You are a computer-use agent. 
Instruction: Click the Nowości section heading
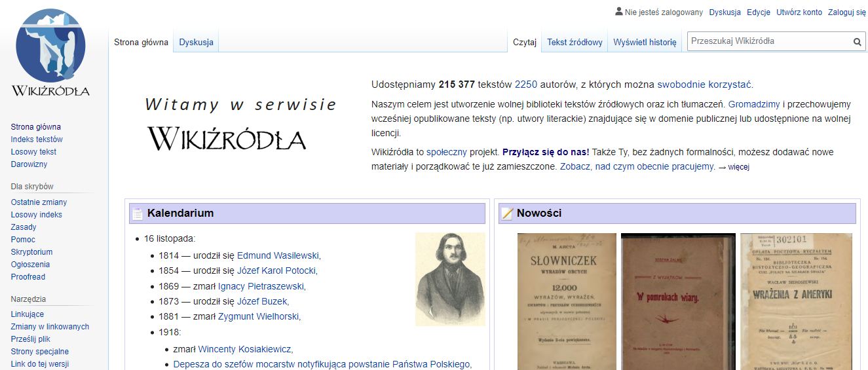[x=538, y=213]
